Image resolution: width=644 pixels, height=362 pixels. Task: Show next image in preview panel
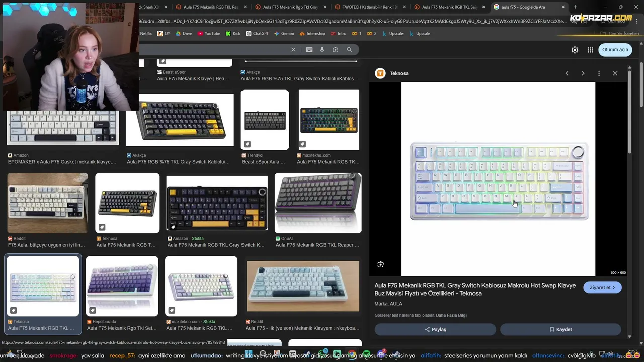tap(583, 73)
